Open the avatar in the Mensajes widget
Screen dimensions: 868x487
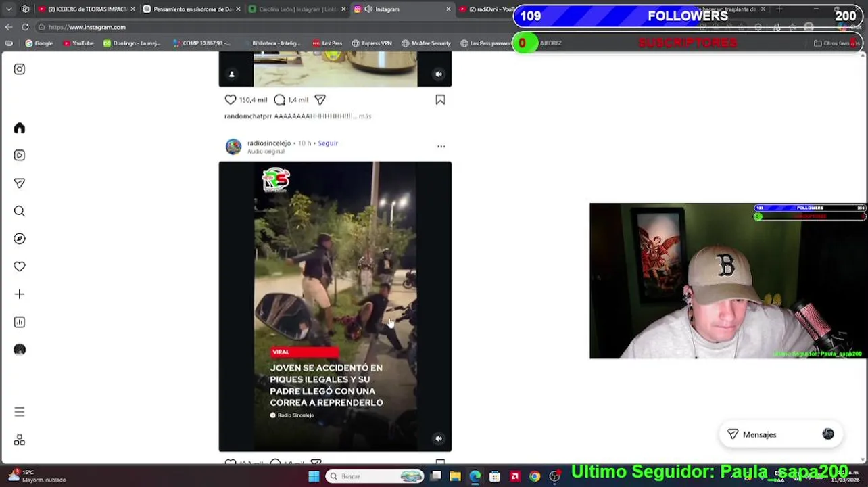(x=828, y=434)
